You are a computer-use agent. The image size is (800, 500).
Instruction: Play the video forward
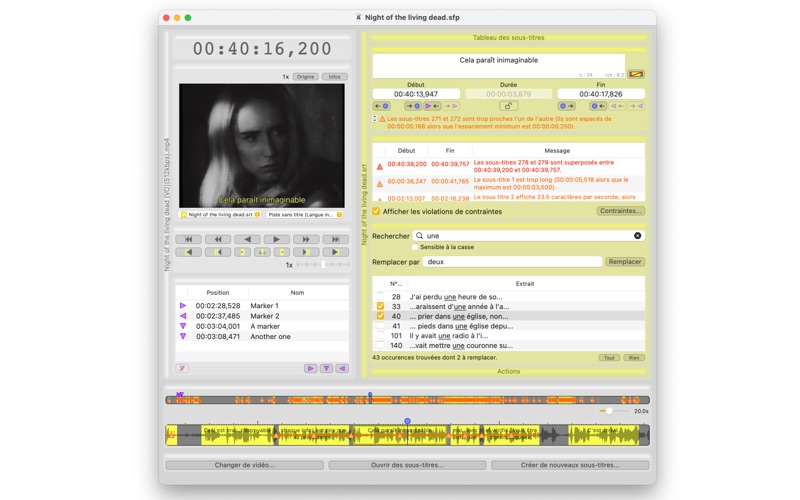coord(277,239)
